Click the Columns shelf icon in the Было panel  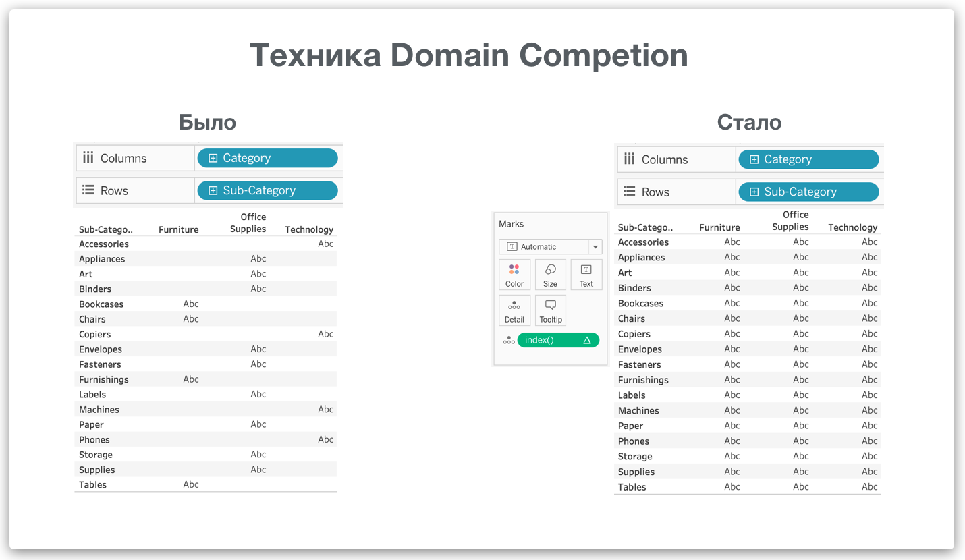coord(88,158)
